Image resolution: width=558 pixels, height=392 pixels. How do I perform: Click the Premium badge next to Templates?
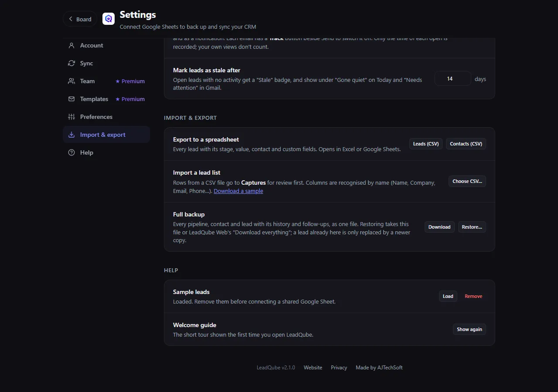click(130, 99)
